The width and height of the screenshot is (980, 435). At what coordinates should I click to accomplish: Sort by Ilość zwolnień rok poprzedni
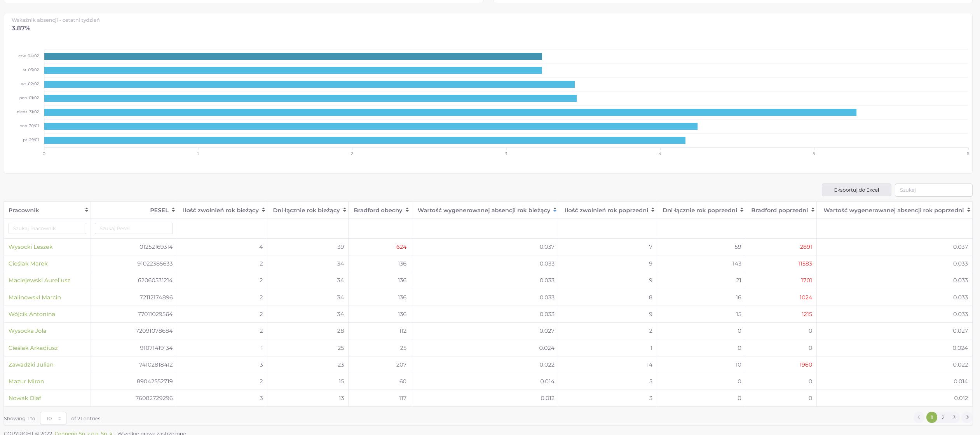[652, 210]
